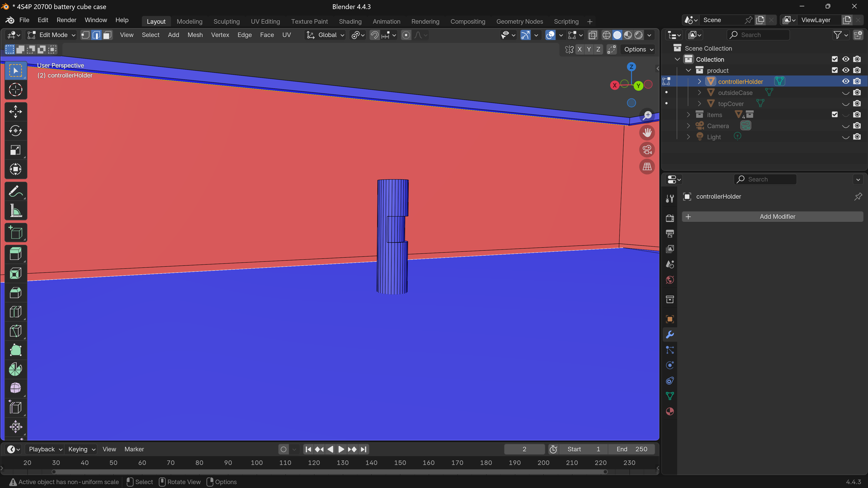Expand the outsideCase tree item
868x488 pixels.
(699, 93)
